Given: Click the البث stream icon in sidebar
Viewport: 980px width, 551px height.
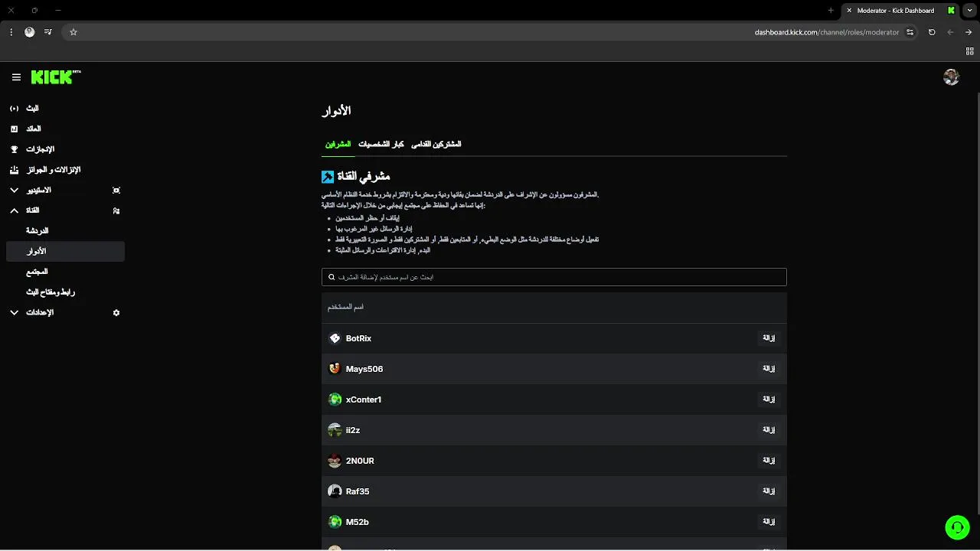Looking at the screenshot, I should click(x=14, y=109).
